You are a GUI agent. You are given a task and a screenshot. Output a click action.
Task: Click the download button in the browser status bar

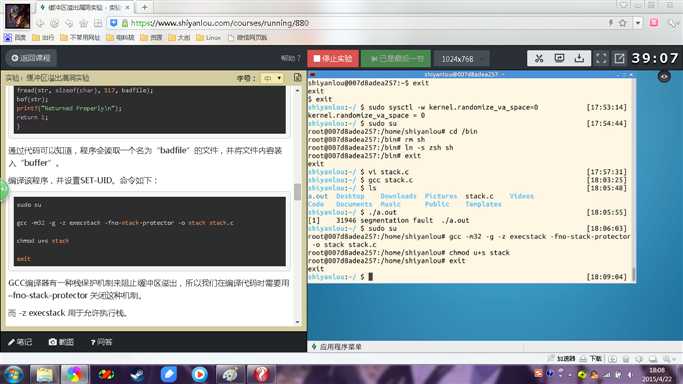click(x=591, y=358)
